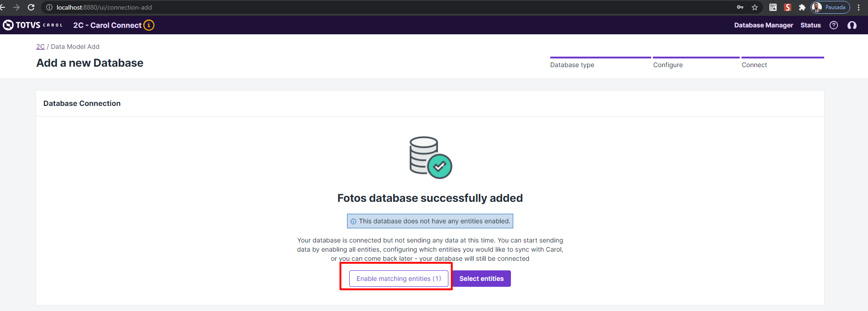Open Database Manager in top navigation

(763, 25)
